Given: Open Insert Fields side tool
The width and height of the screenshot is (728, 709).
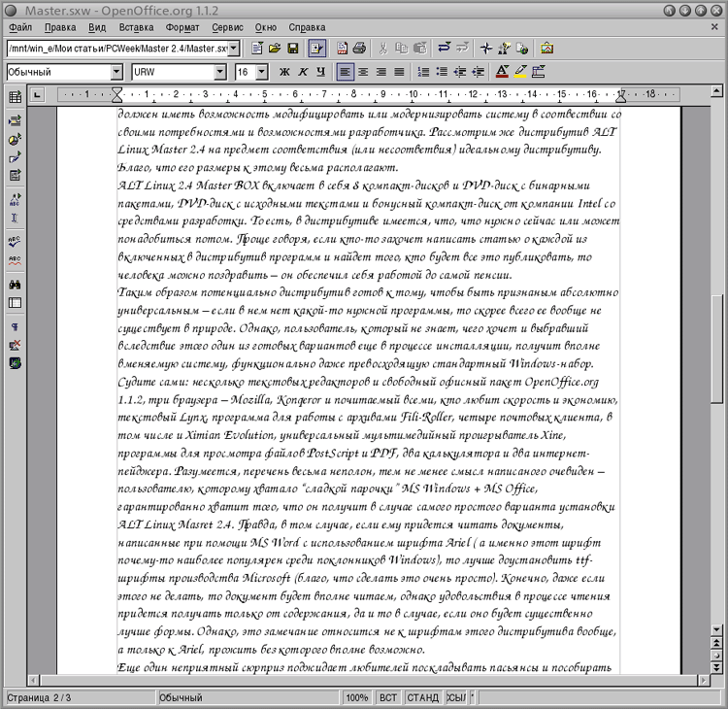Looking at the screenshot, I should click(x=15, y=120).
